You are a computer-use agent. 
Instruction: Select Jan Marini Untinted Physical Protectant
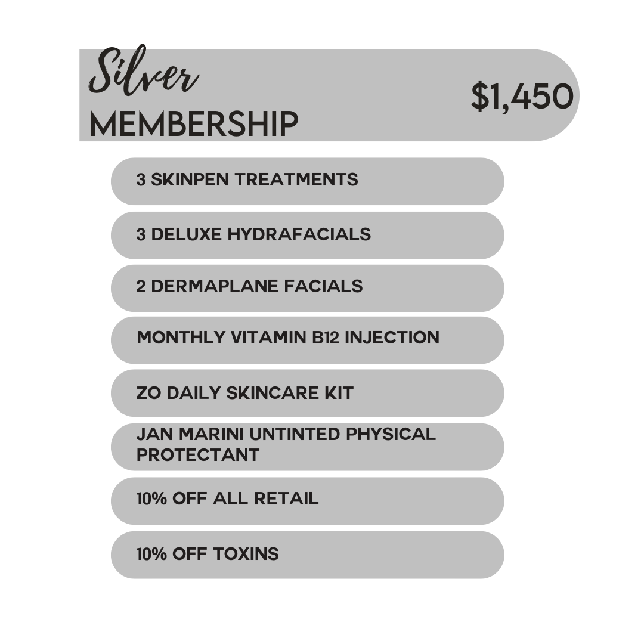(307, 447)
